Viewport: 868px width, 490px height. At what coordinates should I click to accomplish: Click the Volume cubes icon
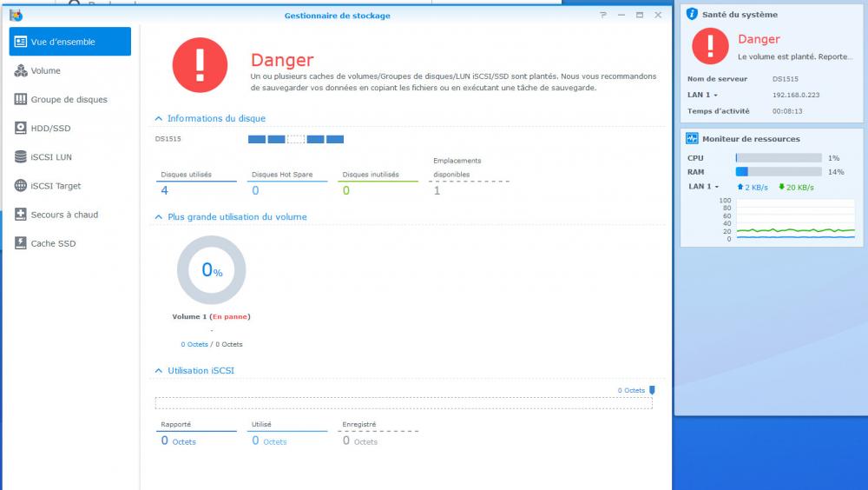tap(21, 70)
